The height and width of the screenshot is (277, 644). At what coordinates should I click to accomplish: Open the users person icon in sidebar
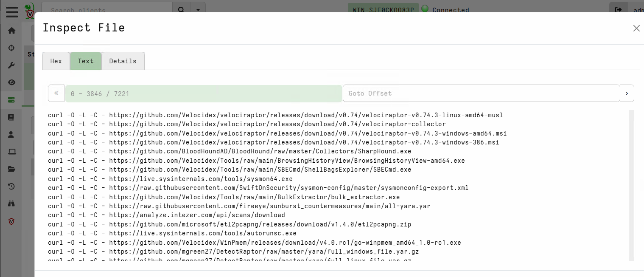[x=11, y=134]
